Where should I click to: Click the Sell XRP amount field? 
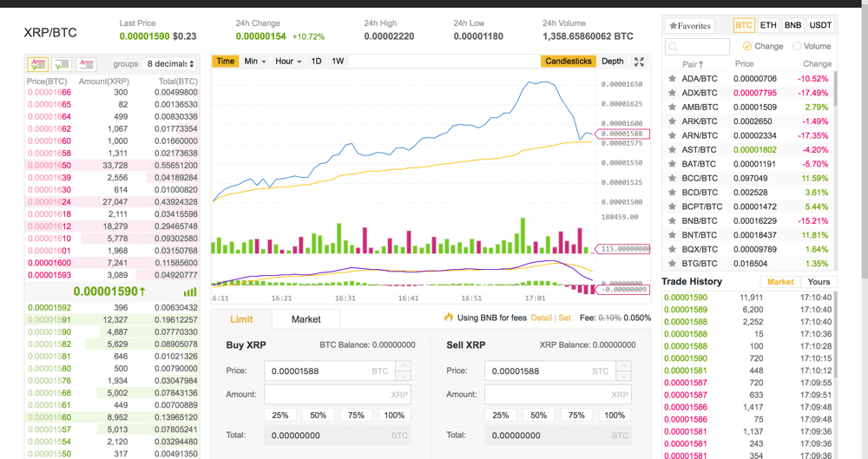click(558, 395)
